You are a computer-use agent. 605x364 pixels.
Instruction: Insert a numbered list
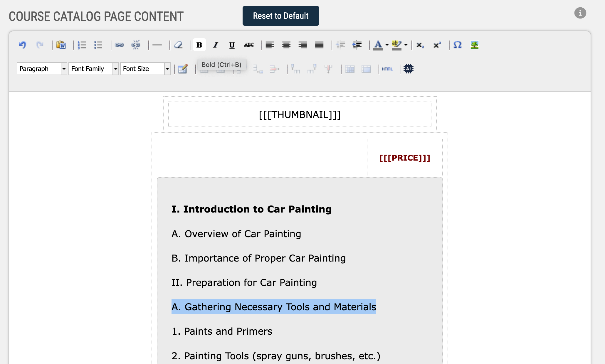click(82, 45)
